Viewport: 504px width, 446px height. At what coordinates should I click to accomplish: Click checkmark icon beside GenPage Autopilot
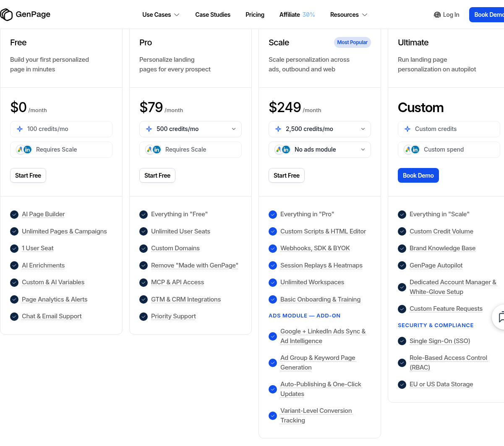pos(402,265)
